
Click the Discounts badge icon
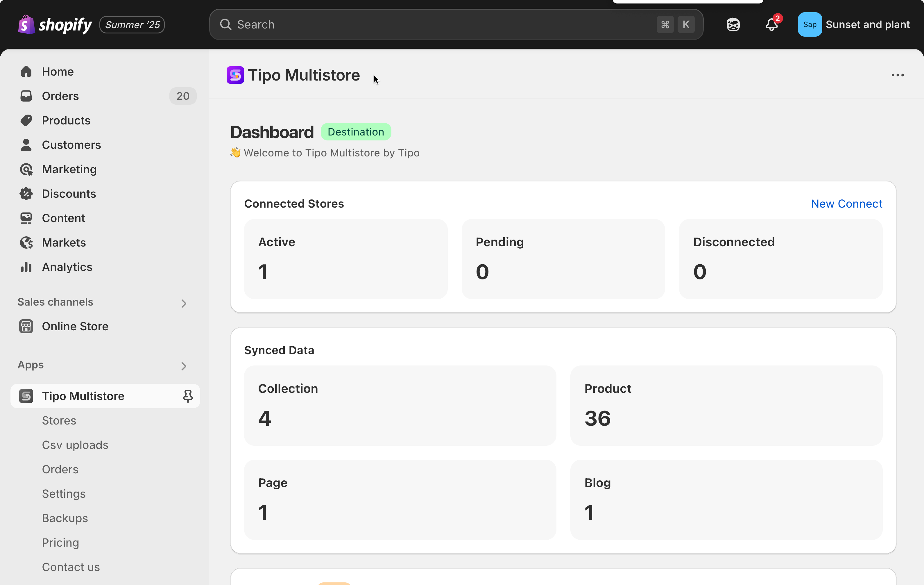coord(26,193)
